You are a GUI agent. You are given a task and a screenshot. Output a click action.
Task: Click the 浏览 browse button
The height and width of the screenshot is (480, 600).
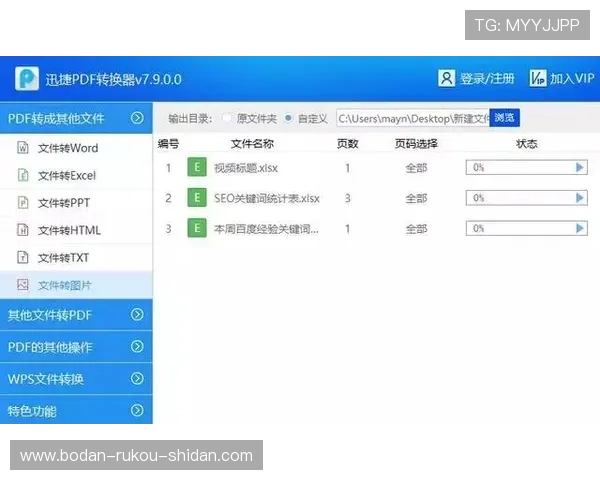pyautogui.click(x=504, y=118)
